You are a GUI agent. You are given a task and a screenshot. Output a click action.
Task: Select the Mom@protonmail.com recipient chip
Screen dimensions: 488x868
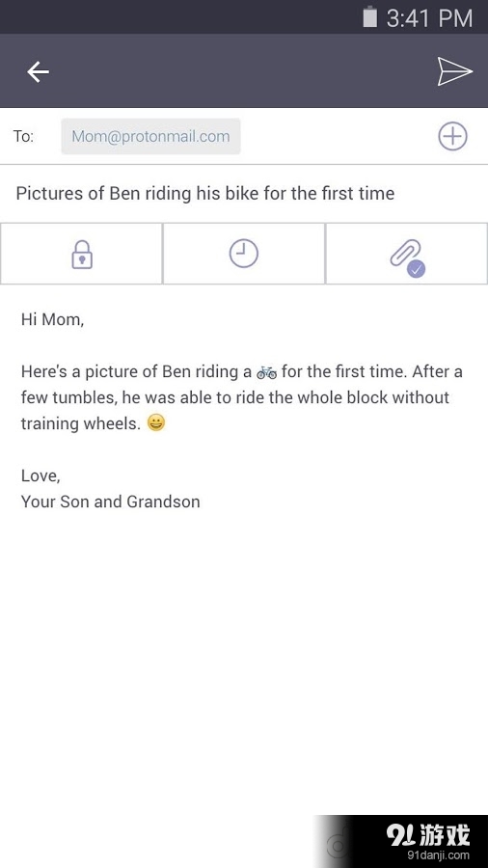[150, 136]
